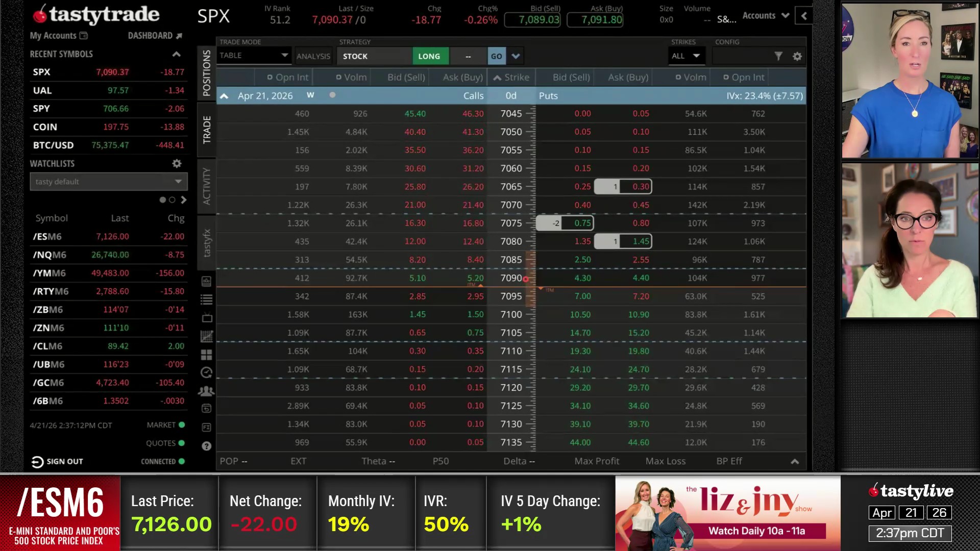Open the follow traders people icon
Viewport: 980px width, 551px height.
207,391
